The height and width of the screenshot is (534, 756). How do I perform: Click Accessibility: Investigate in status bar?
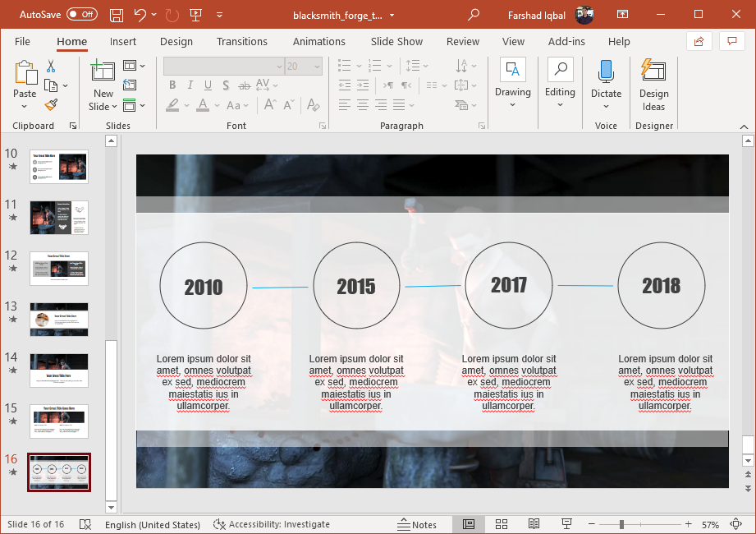[272, 524]
